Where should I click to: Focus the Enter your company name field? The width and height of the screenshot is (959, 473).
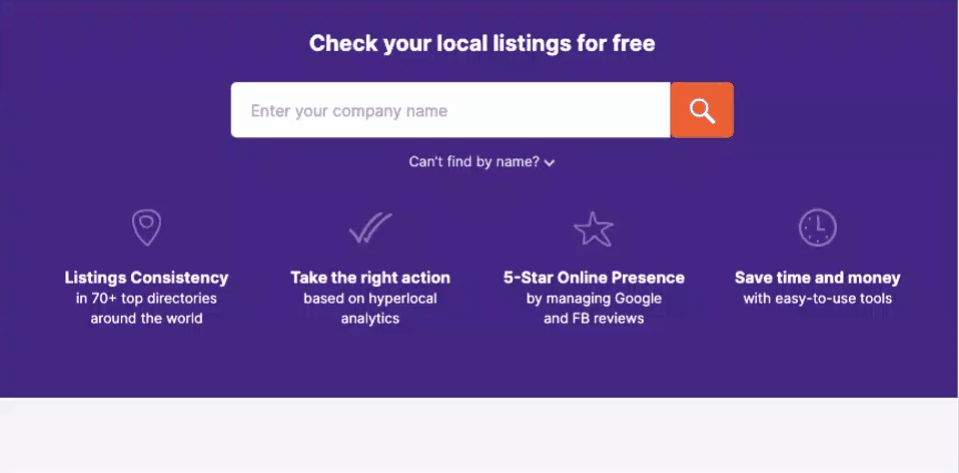pos(451,110)
